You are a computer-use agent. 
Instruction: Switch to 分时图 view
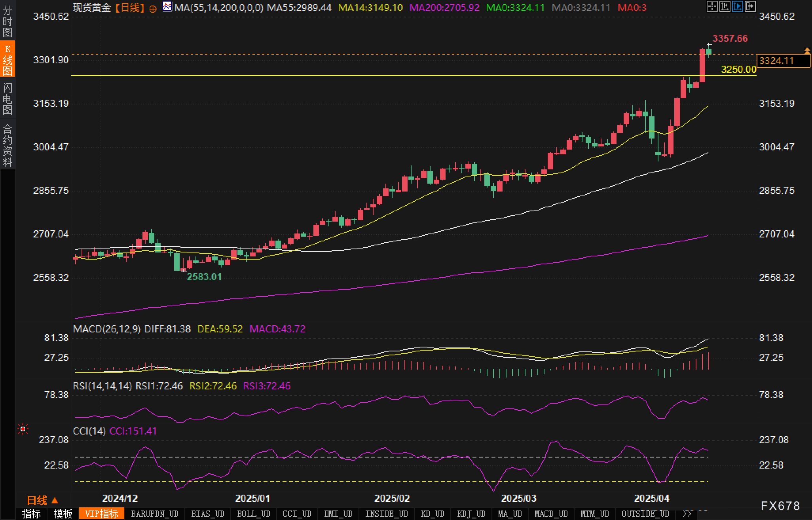[8, 21]
